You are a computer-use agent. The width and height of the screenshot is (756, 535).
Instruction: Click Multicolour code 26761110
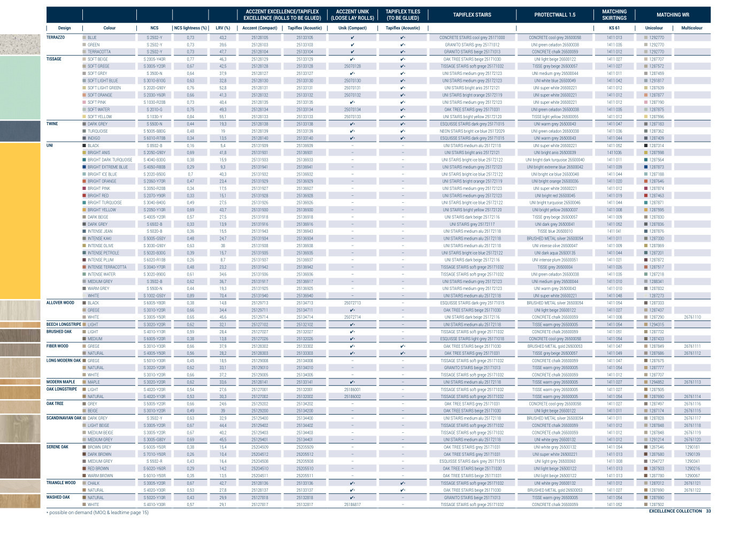pyautogui.click(x=692, y=317)
